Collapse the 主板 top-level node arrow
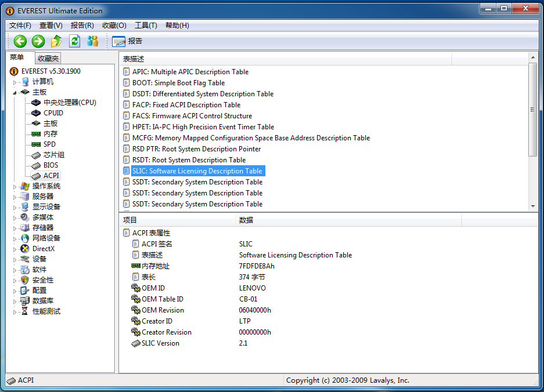This screenshot has height=392, width=544. pyautogui.click(x=15, y=93)
